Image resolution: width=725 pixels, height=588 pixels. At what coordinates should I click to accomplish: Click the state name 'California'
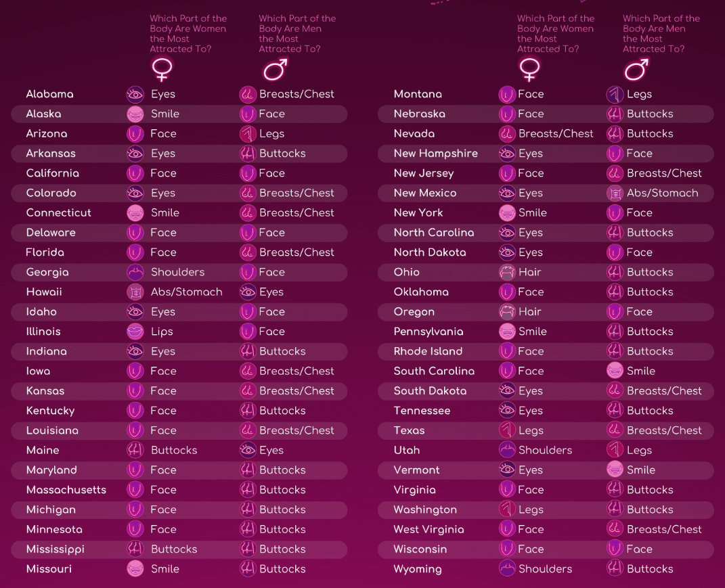tap(52, 173)
